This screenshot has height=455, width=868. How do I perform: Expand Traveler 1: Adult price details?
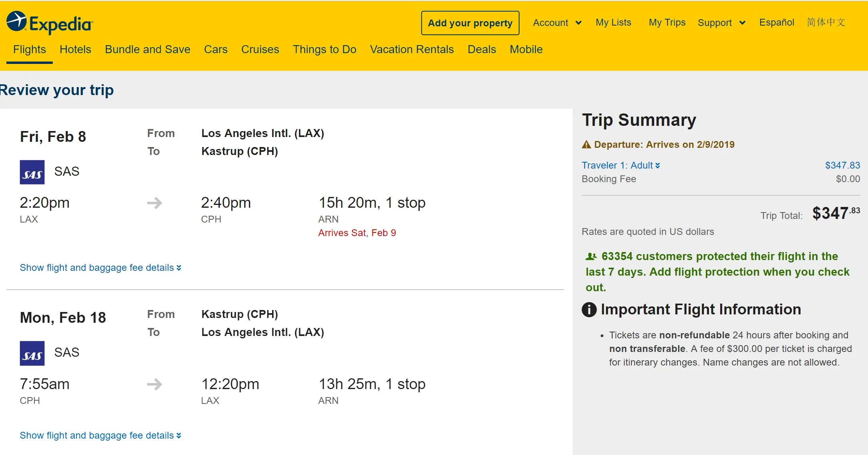(x=621, y=165)
